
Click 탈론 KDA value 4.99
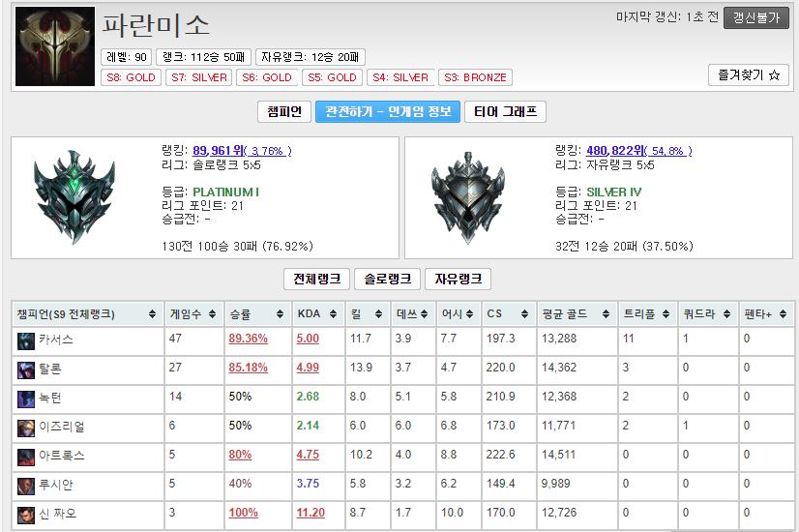click(x=308, y=368)
